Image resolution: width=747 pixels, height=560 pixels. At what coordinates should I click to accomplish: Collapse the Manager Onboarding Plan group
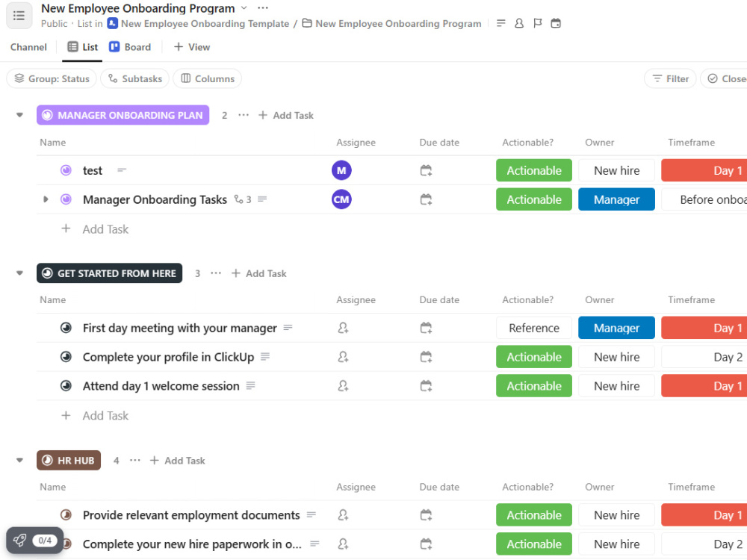(x=19, y=115)
